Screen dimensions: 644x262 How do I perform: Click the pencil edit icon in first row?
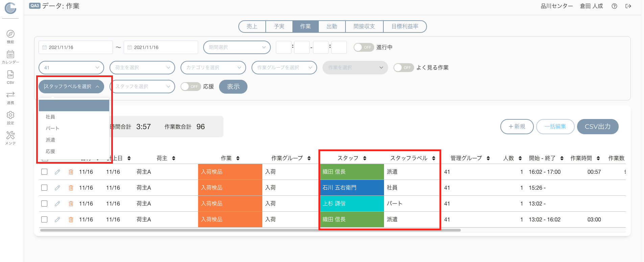[x=57, y=172]
